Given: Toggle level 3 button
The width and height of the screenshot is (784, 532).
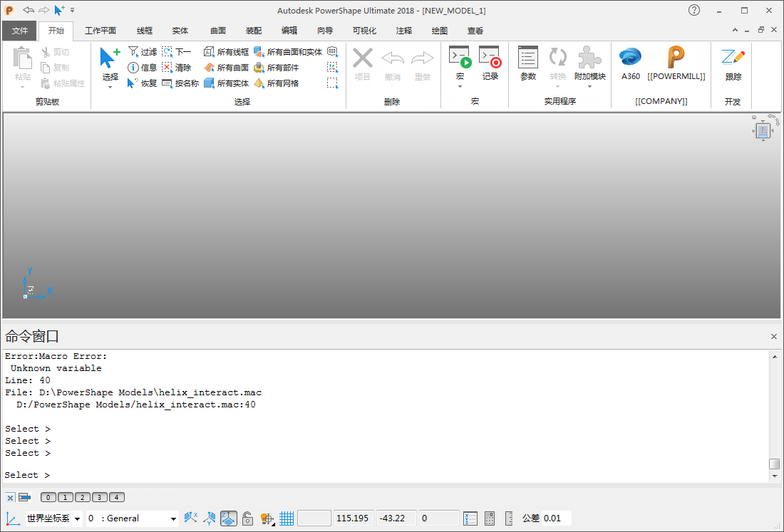Looking at the screenshot, I should pyautogui.click(x=100, y=497).
